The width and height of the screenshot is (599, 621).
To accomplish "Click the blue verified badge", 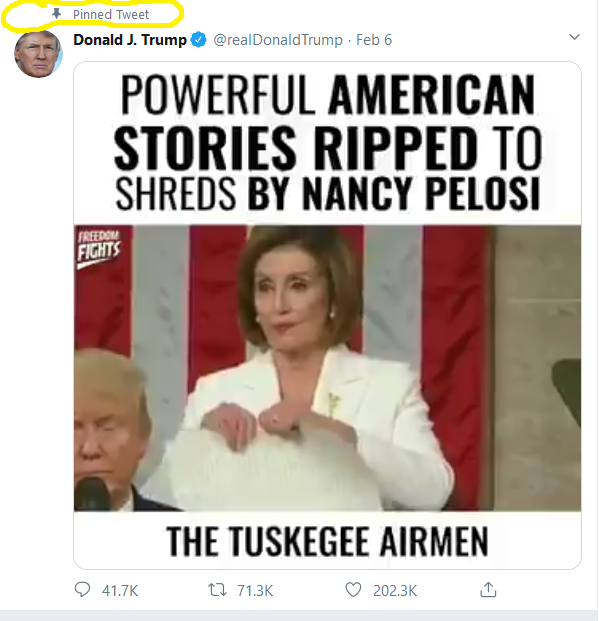I will pyautogui.click(x=198, y=40).
